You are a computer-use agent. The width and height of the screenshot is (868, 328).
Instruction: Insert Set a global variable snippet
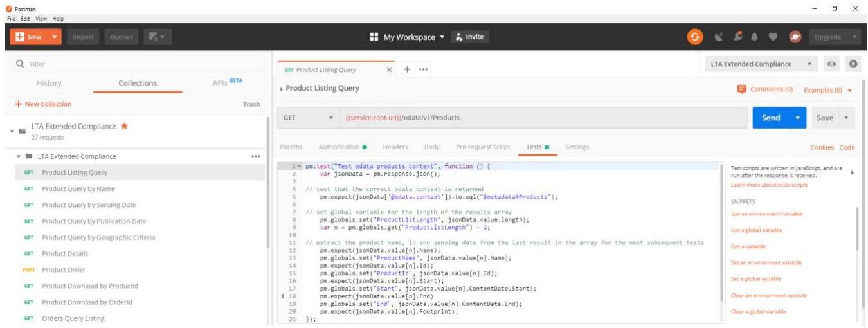756,279
